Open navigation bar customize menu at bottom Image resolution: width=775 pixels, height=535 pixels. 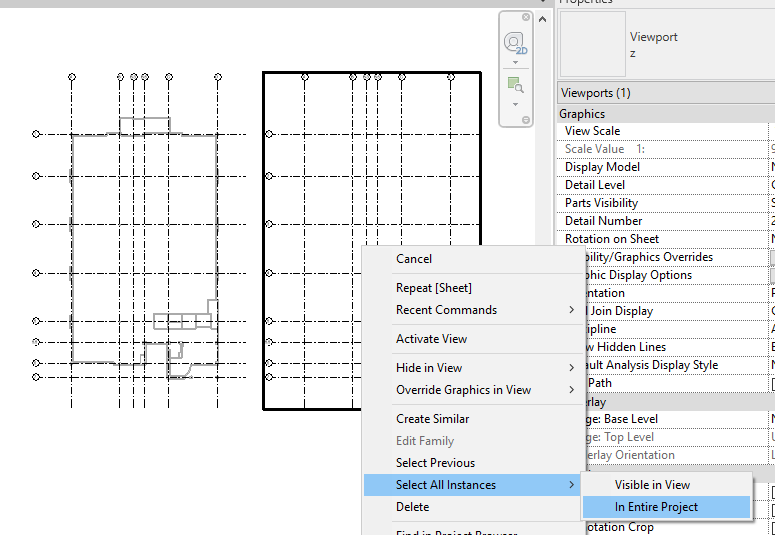[526, 120]
